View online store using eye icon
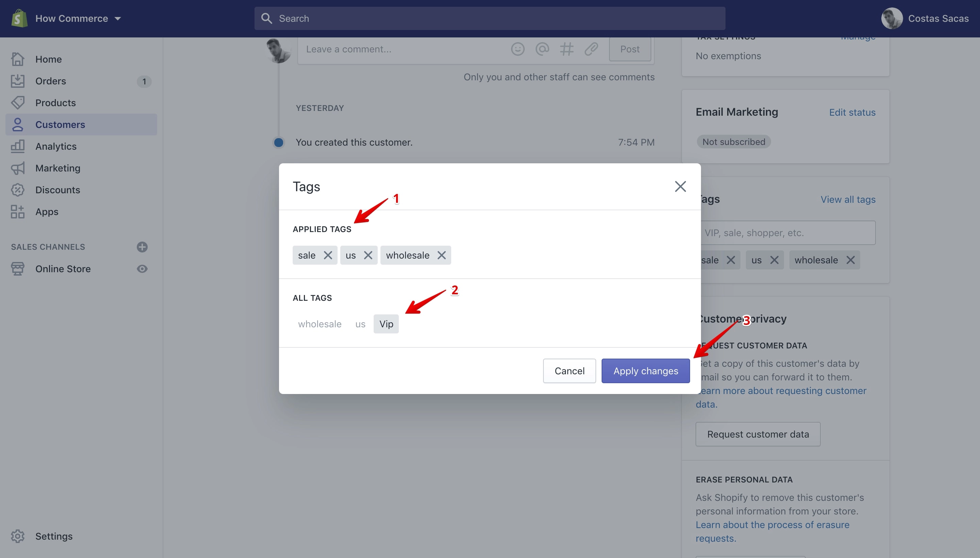This screenshot has height=558, width=980. click(x=142, y=269)
